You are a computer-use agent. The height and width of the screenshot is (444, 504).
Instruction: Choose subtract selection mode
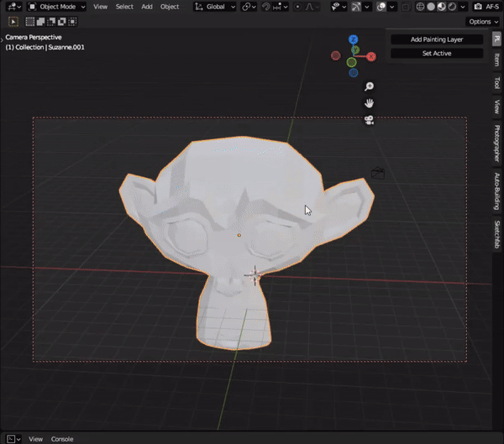(51, 22)
